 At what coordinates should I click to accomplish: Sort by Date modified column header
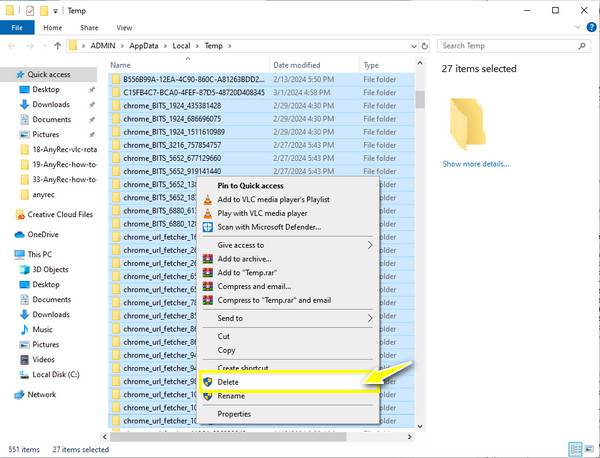pos(314,65)
